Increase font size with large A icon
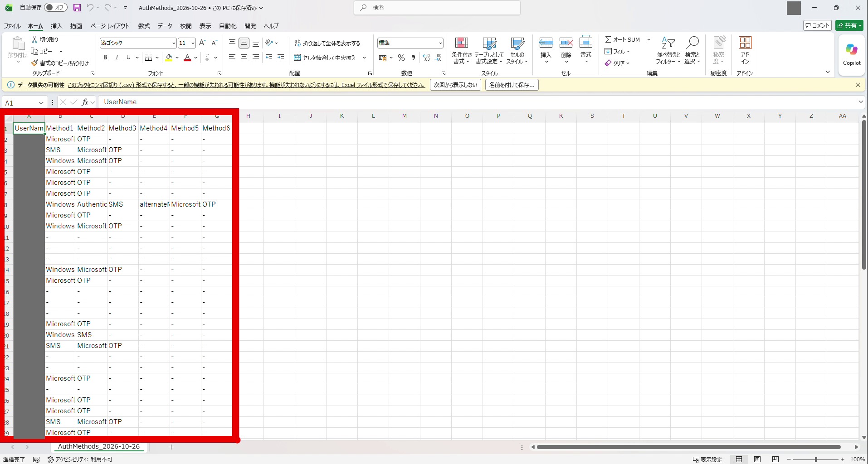 point(202,43)
